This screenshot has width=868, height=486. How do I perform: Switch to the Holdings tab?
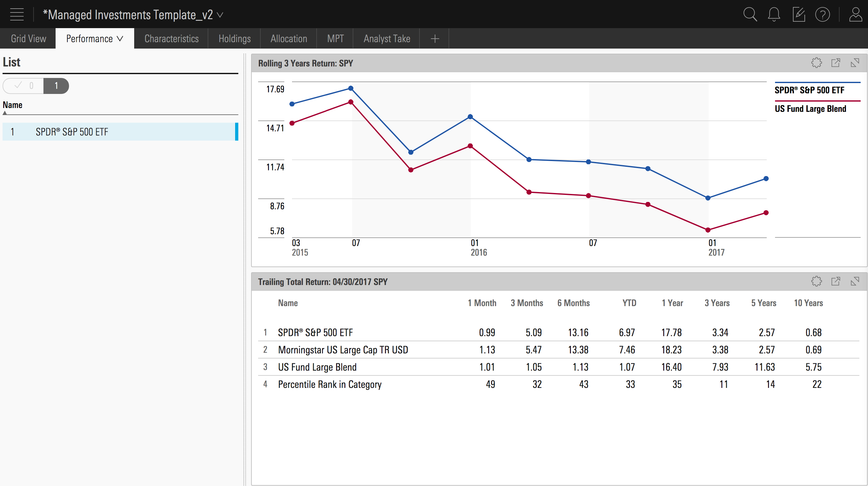point(234,38)
